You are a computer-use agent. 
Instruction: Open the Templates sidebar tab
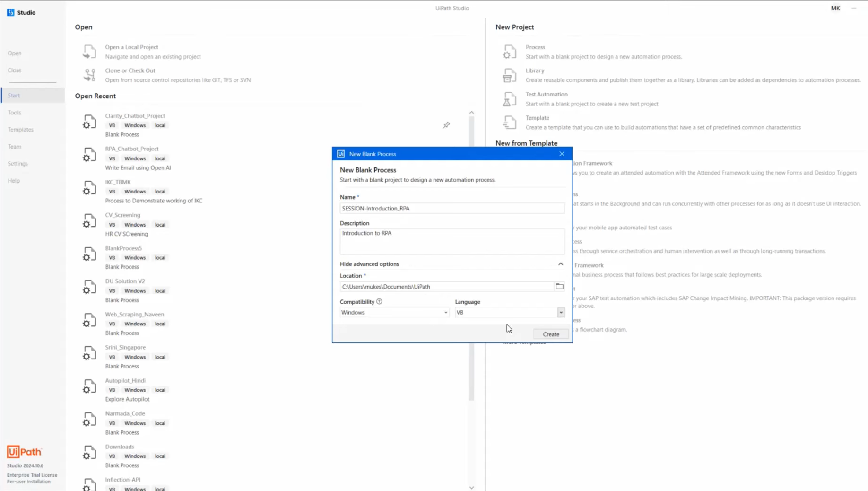pos(21,130)
